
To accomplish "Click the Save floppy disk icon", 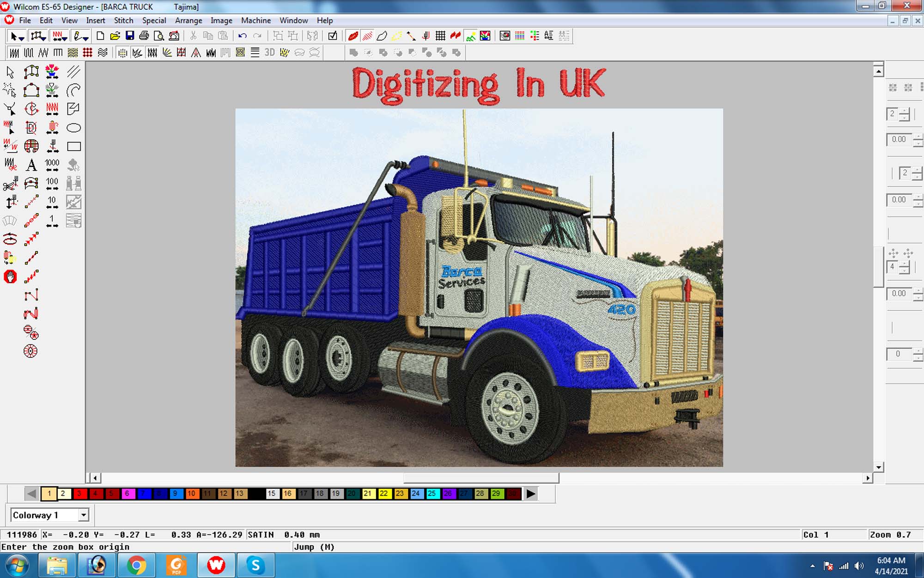I will [x=130, y=36].
